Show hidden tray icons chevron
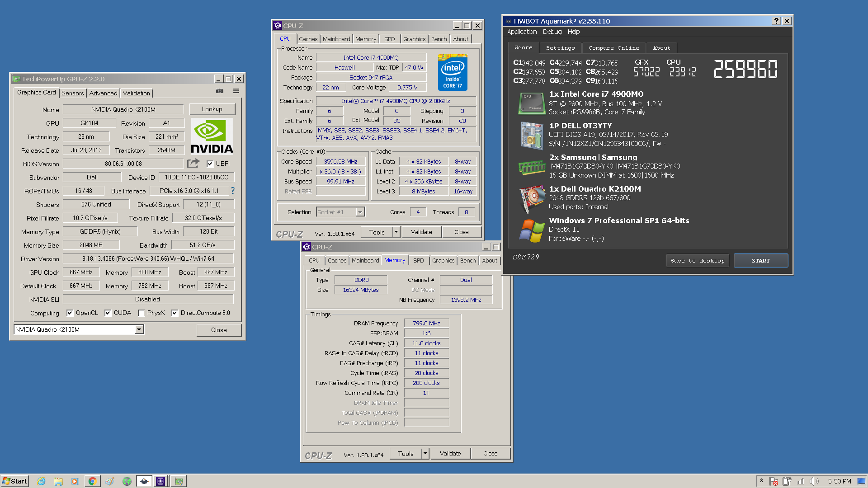This screenshot has height=488, width=868. coord(761,481)
